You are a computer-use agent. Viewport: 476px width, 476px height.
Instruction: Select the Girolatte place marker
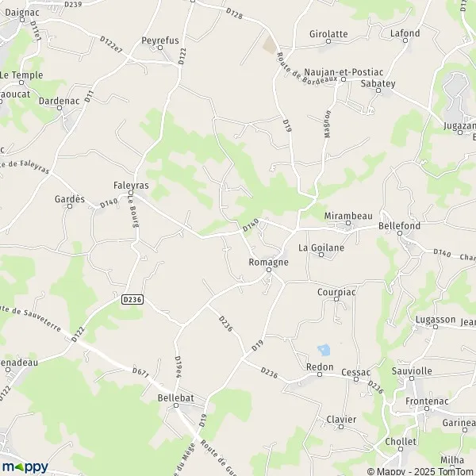click(328, 41)
